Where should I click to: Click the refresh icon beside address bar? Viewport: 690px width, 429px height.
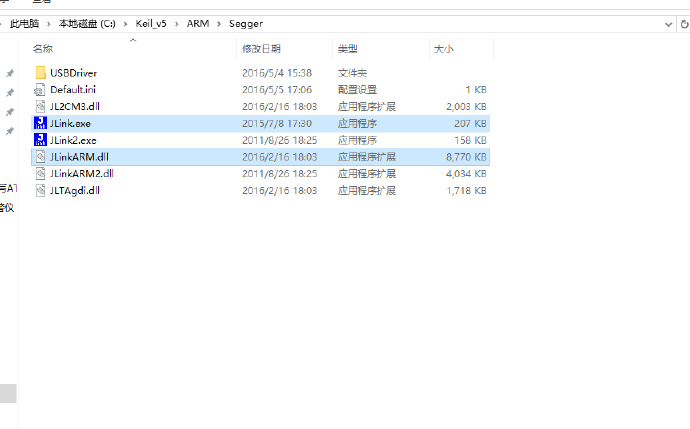coord(684,24)
